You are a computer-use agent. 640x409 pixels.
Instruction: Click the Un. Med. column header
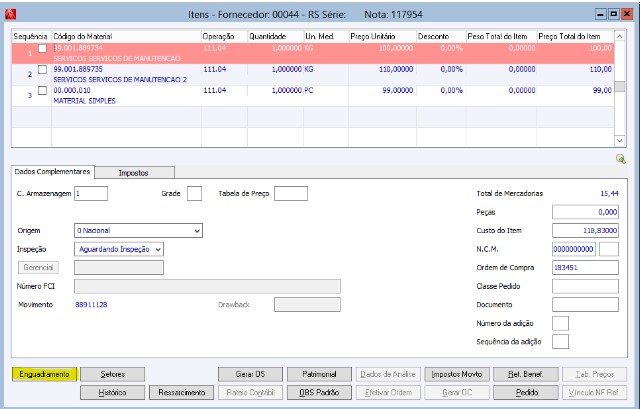326,36
